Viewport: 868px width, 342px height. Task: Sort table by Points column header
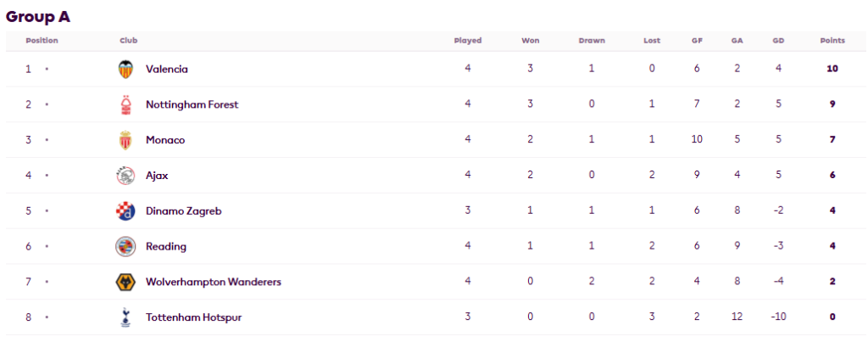[832, 41]
